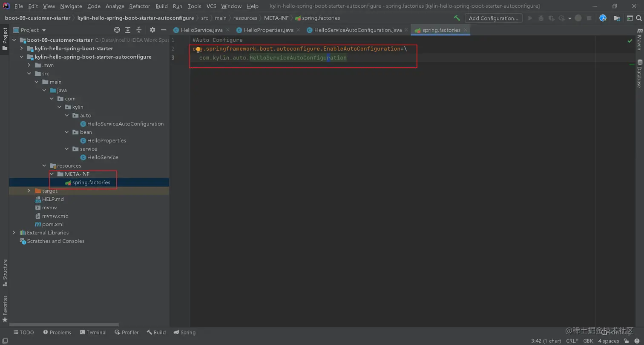Open the Refactor menu
The image size is (644, 345).
pyautogui.click(x=140, y=6)
